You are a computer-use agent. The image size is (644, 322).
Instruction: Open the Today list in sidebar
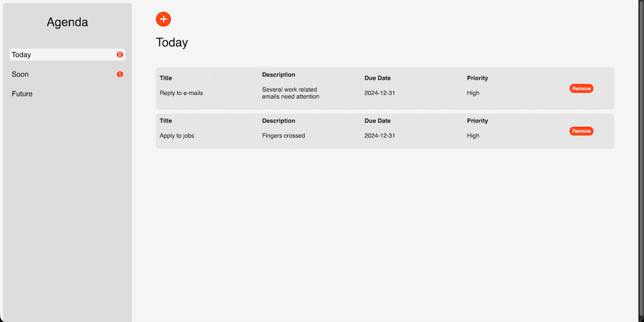(22, 55)
